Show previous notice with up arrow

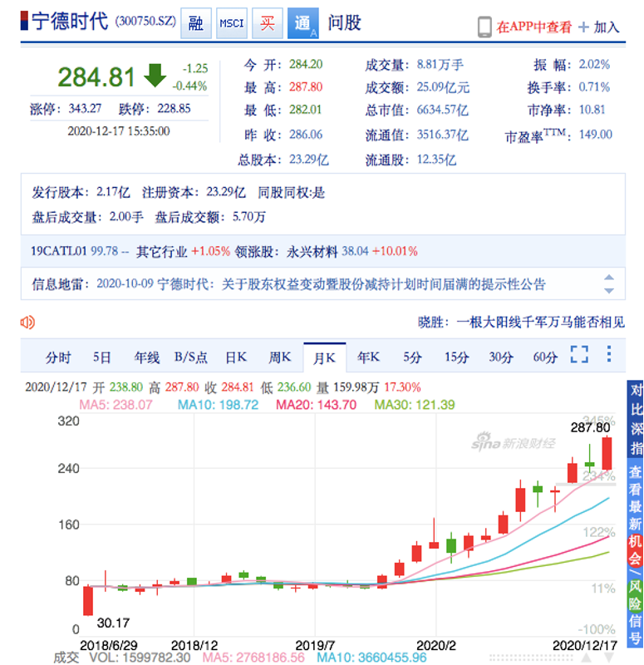(609, 278)
